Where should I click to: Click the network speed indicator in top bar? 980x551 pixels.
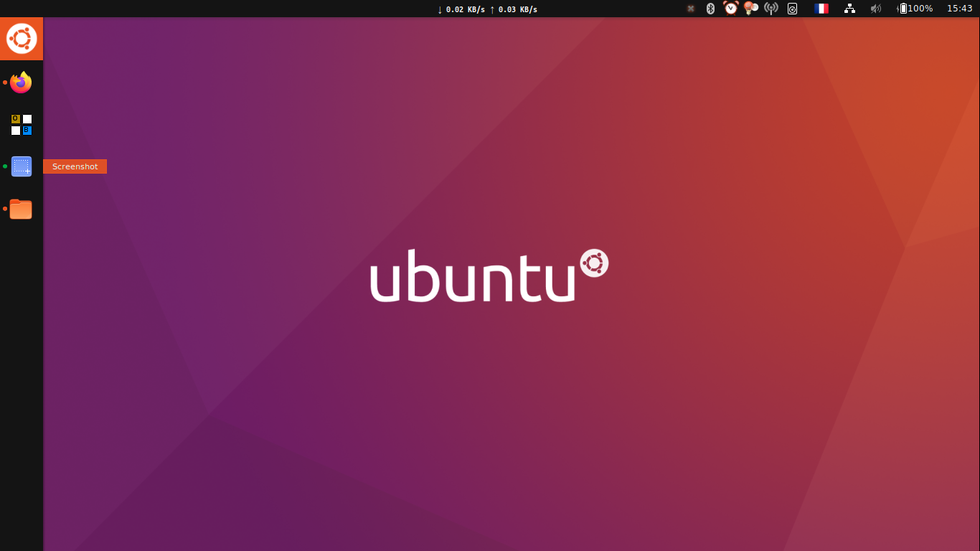(x=487, y=9)
